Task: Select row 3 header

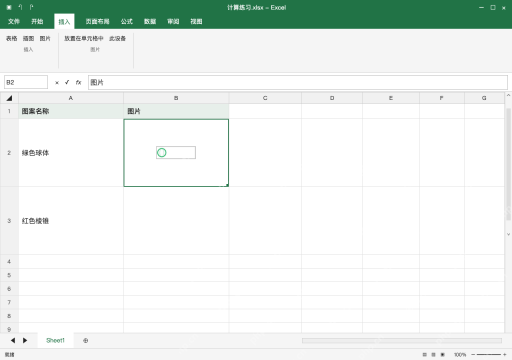Action: pos(9,221)
